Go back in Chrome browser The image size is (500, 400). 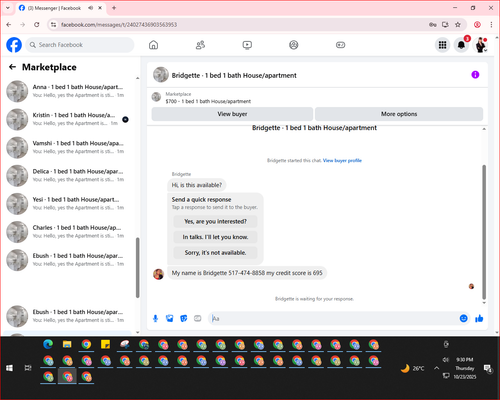tap(9, 25)
